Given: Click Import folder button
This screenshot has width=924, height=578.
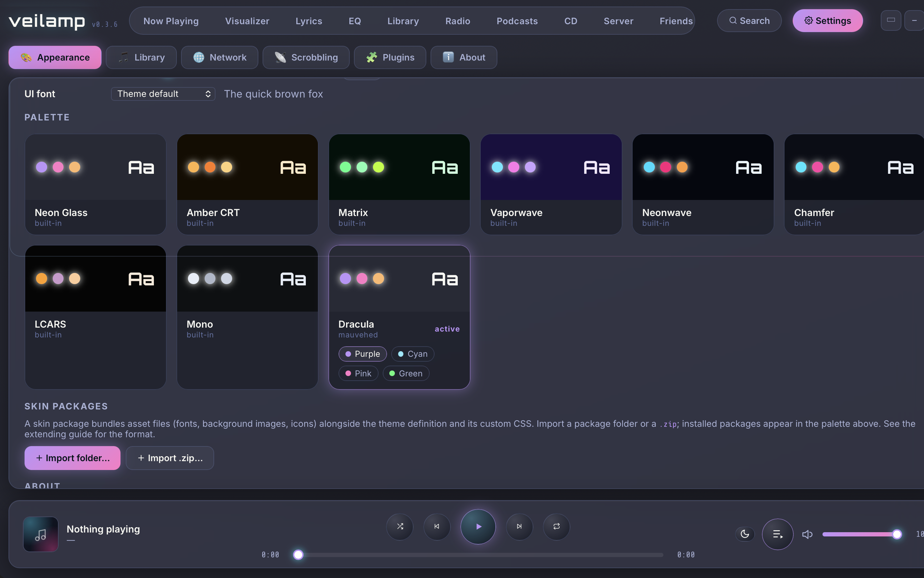Looking at the screenshot, I should (72, 458).
